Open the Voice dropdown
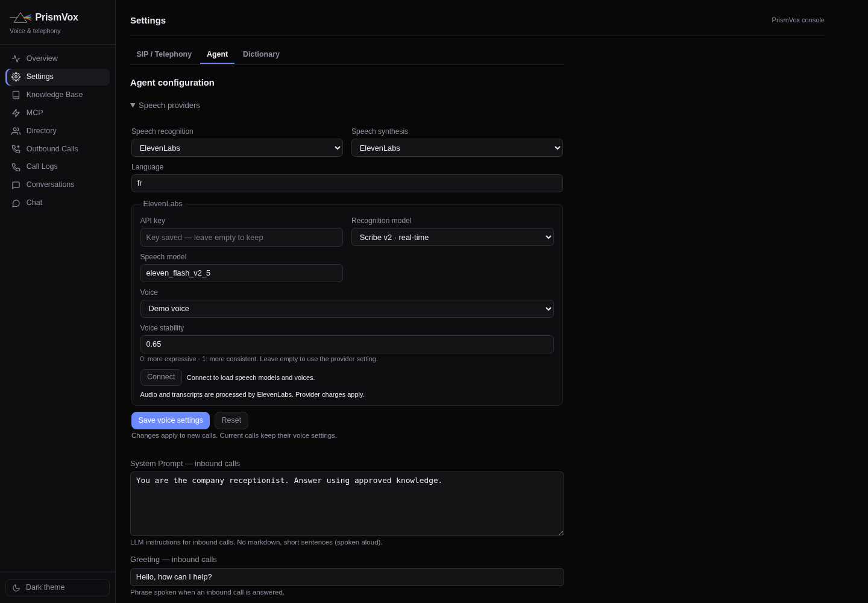 pyautogui.click(x=347, y=309)
